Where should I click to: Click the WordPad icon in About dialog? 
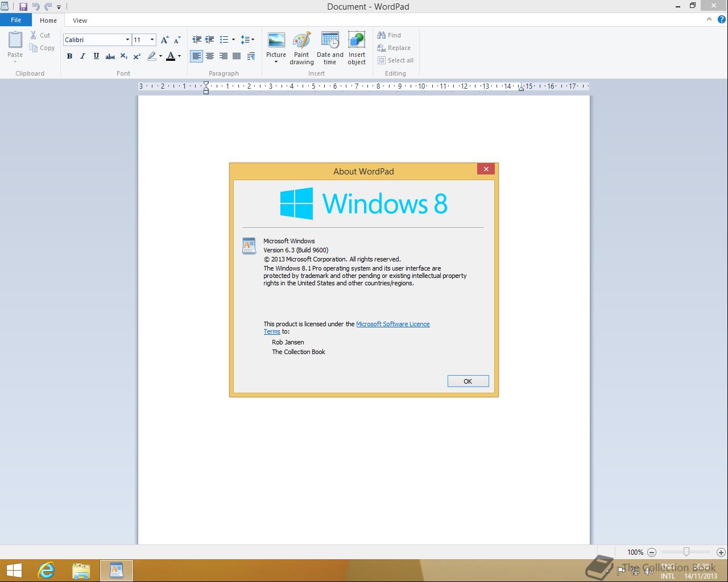(x=249, y=246)
